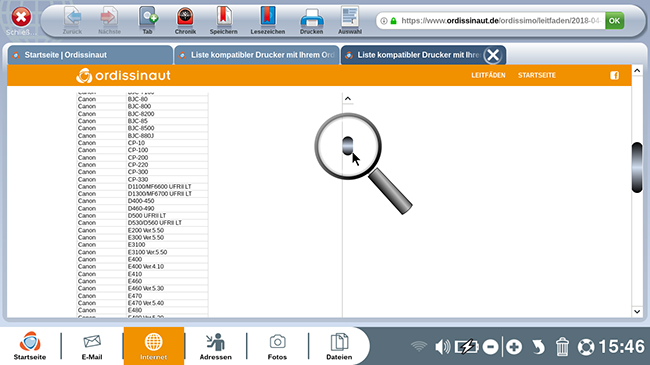The image size is (650, 365).
Task: Select the BJC-880J table cell
Action: pos(167,136)
